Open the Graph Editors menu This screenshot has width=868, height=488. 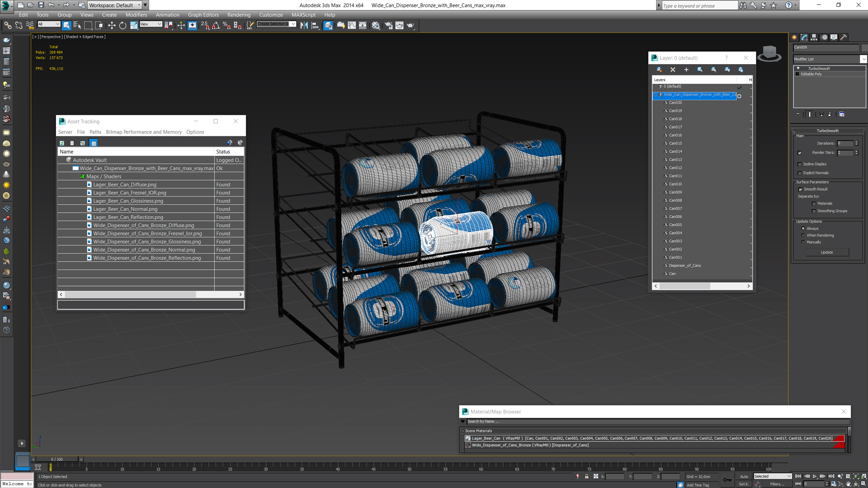coord(203,15)
